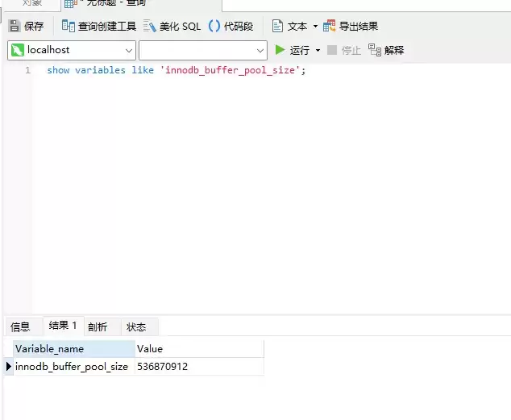Image resolution: width=511 pixels, height=420 pixels.
Task: Open the Query Builder tool (查询创建工具) icon
Action: [69, 26]
